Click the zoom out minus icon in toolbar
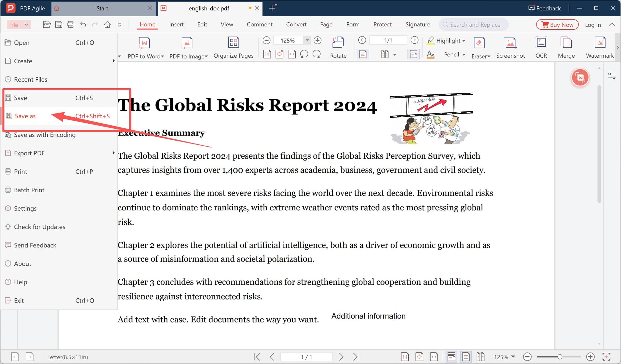Screen dimensions: 621x364 coord(266,40)
